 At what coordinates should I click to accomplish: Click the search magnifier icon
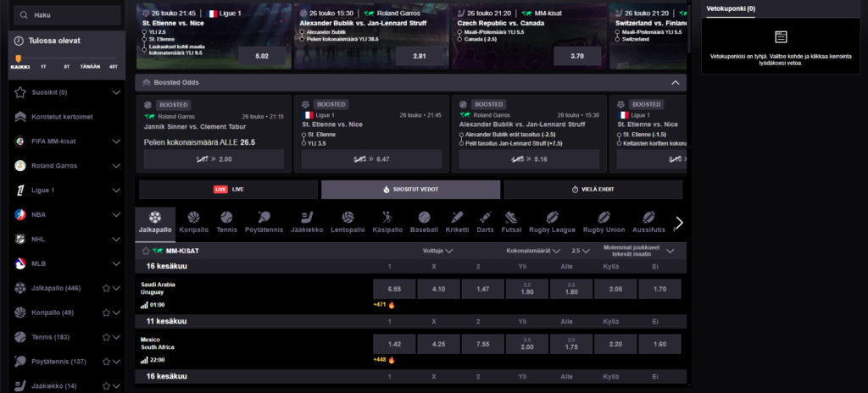pos(24,15)
